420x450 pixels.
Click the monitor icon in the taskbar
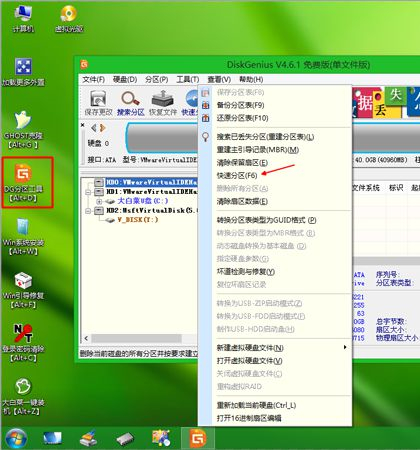[x=52, y=438]
